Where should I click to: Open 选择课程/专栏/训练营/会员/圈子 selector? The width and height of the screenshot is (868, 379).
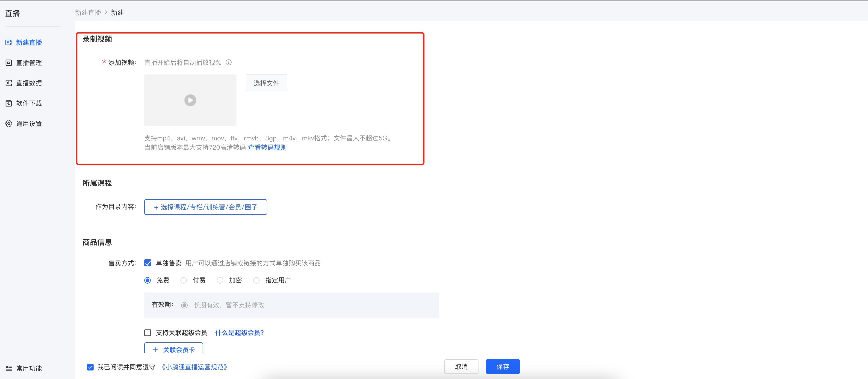(x=206, y=207)
